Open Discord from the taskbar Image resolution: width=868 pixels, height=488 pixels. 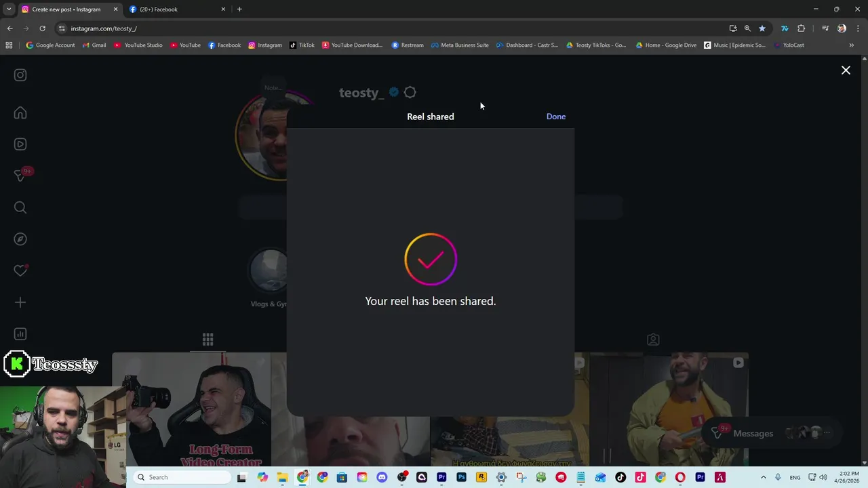(x=382, y=477)
